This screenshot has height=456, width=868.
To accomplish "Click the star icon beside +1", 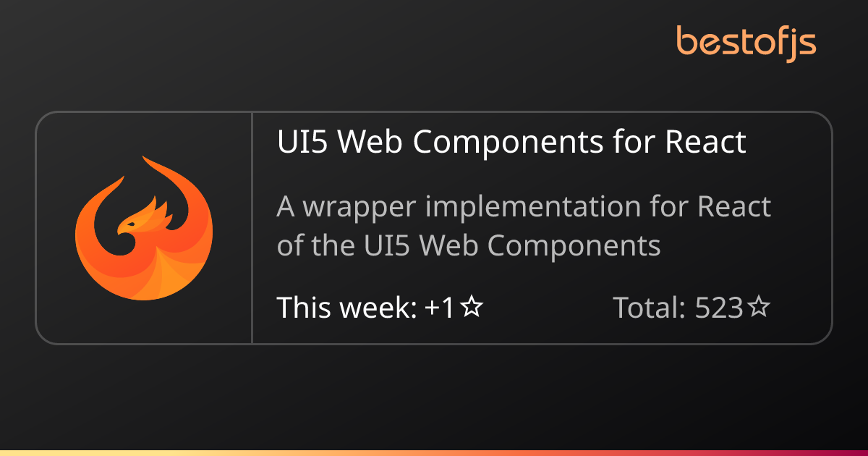I will [x=472, y=308].
